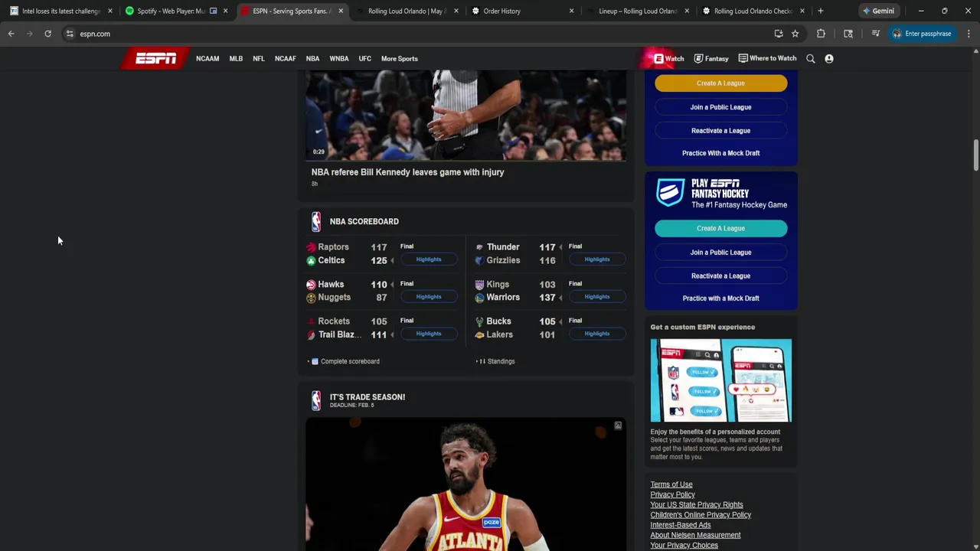The image size is (980, 551).
Task: Click the custom ESPN experience promo image
Action: (x=721, y=380)
